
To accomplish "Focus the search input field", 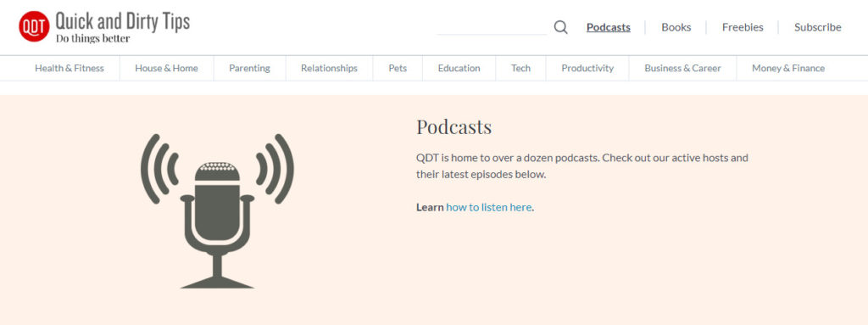I will (492, 26).
